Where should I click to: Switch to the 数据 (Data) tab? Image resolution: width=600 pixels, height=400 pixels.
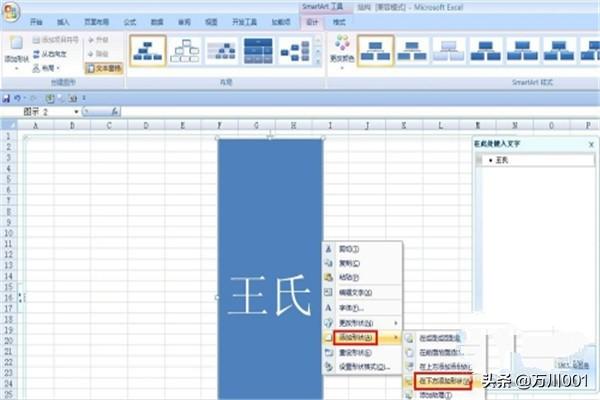pyautogui.click(x=157, y=22)
